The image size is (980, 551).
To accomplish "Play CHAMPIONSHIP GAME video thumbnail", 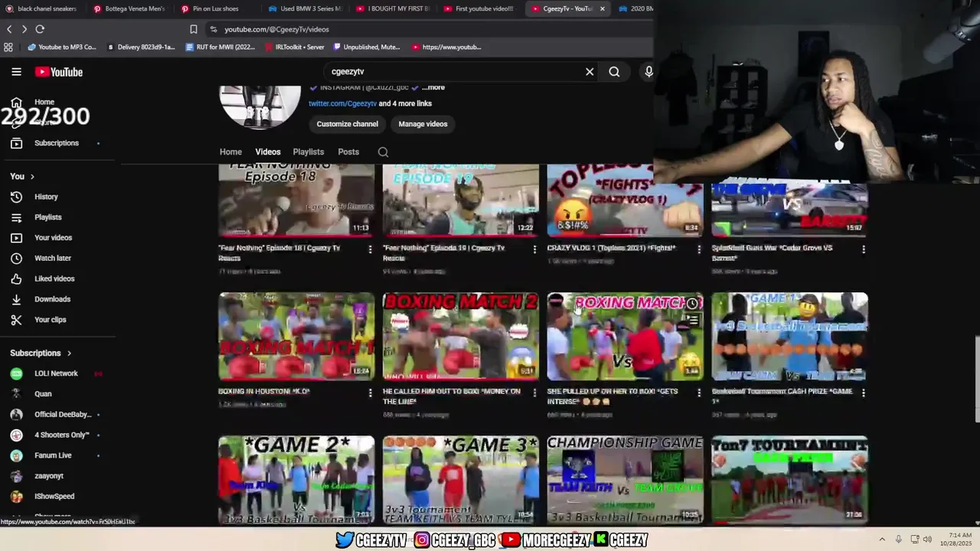I will coord(625,480).
